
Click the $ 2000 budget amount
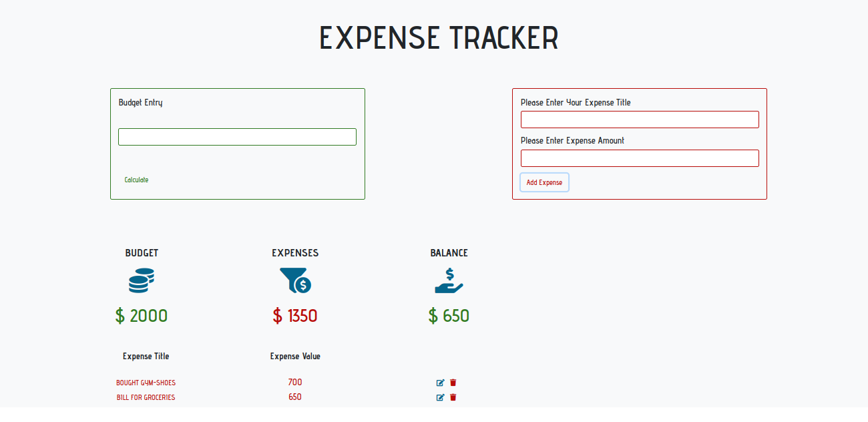[x=142, y=316]
